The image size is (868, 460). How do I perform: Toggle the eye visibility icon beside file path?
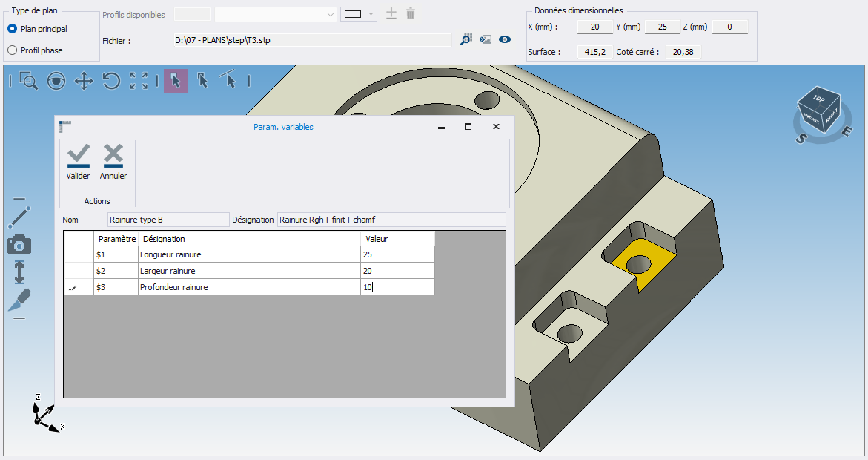pos(505,40)
